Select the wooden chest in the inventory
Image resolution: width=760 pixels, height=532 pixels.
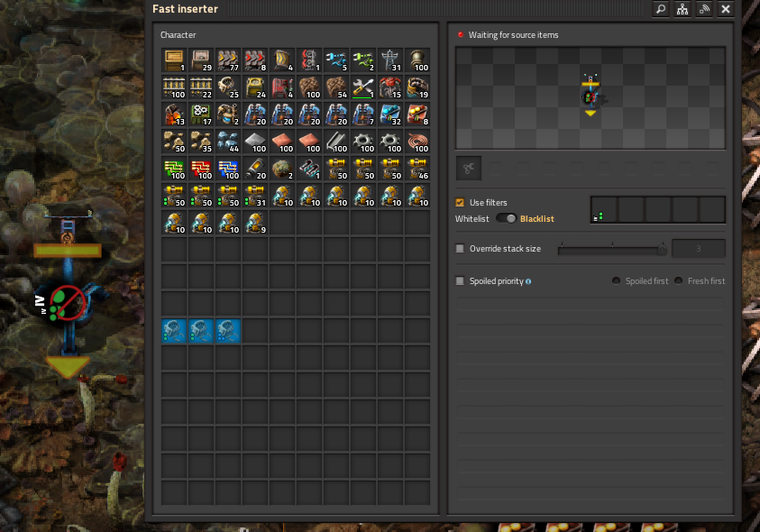[174, 60]
